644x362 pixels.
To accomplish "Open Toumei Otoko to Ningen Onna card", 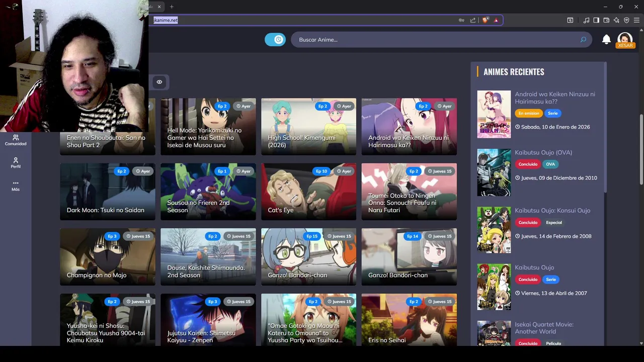I will click(x=409, y=192).
